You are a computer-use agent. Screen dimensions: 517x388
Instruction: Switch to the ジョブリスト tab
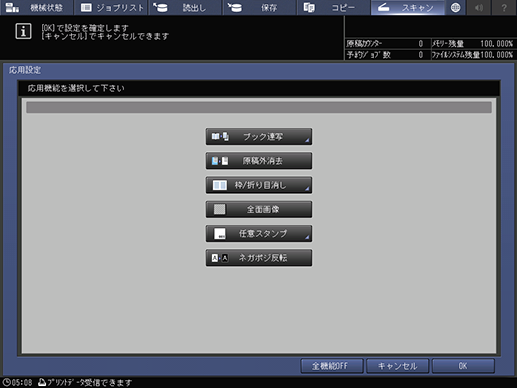point(111,7)
